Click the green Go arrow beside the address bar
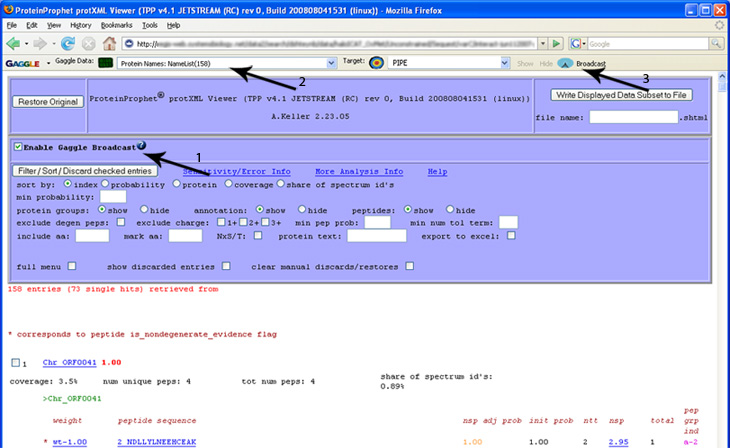 click(x=556, y=44)
